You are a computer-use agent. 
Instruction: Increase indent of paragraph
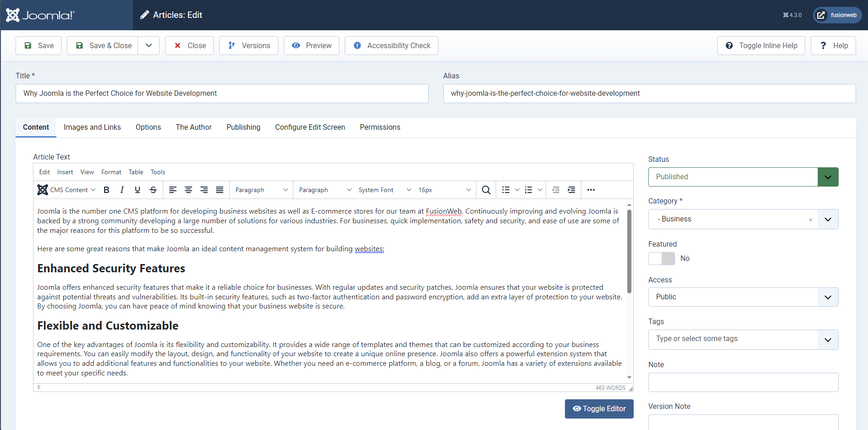[x=571, y=190]
